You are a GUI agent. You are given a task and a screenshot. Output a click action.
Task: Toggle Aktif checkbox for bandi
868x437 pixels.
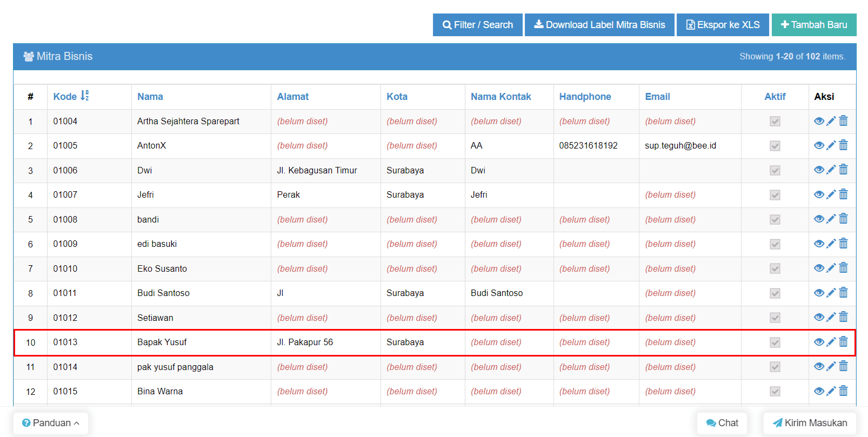(x=775, y=220)
